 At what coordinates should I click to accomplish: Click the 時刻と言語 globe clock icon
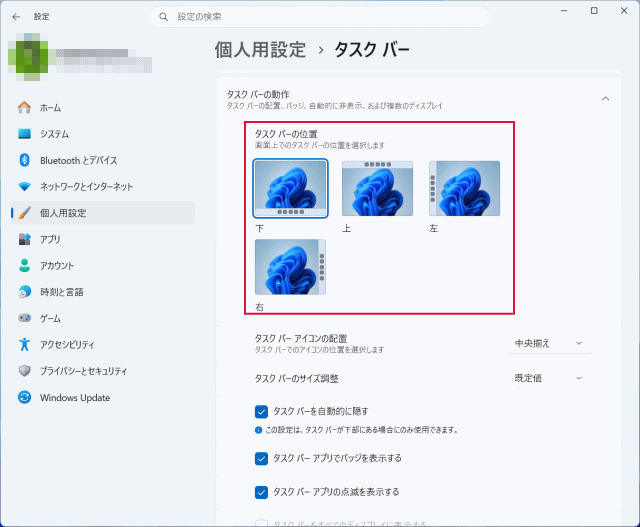tap(24, 291)
